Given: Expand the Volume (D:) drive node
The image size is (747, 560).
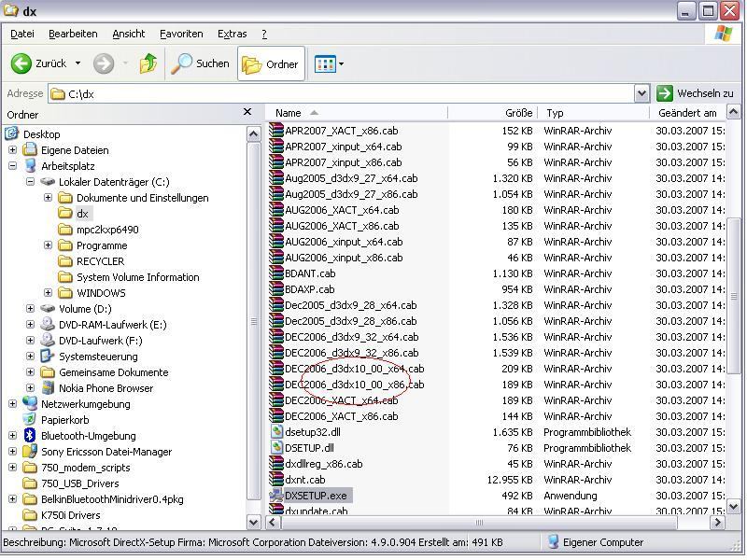Looking at the screenshot, I should (31, 309).
